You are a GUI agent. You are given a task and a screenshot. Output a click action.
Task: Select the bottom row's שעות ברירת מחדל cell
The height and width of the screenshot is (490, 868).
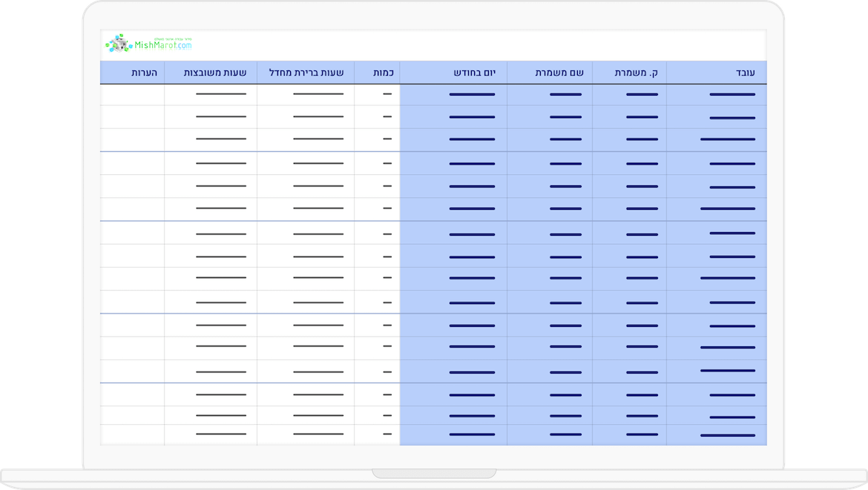click(x=306, y=435)
